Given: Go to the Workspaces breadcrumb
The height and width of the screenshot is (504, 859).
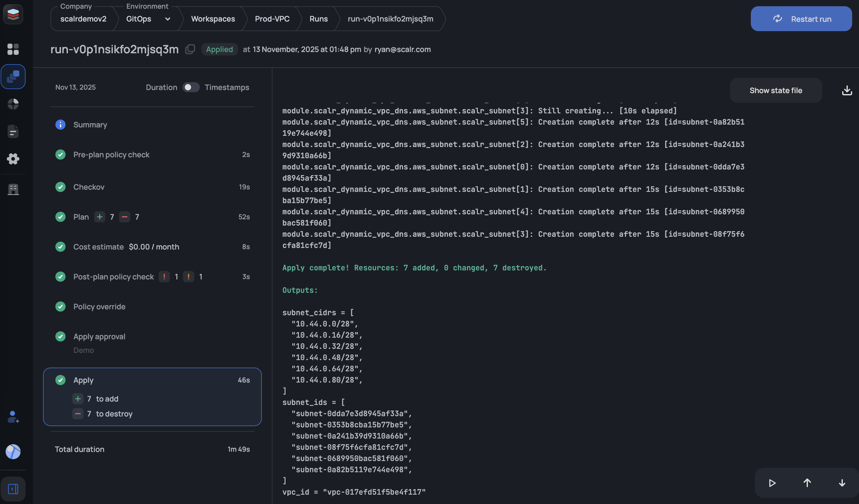Looking at the screenshot, I should coord(213,19).
